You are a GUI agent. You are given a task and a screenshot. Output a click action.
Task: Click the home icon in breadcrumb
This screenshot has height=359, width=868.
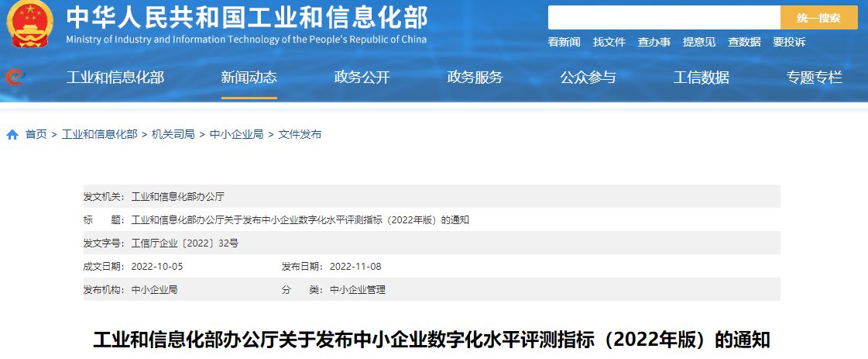[12, 135]
